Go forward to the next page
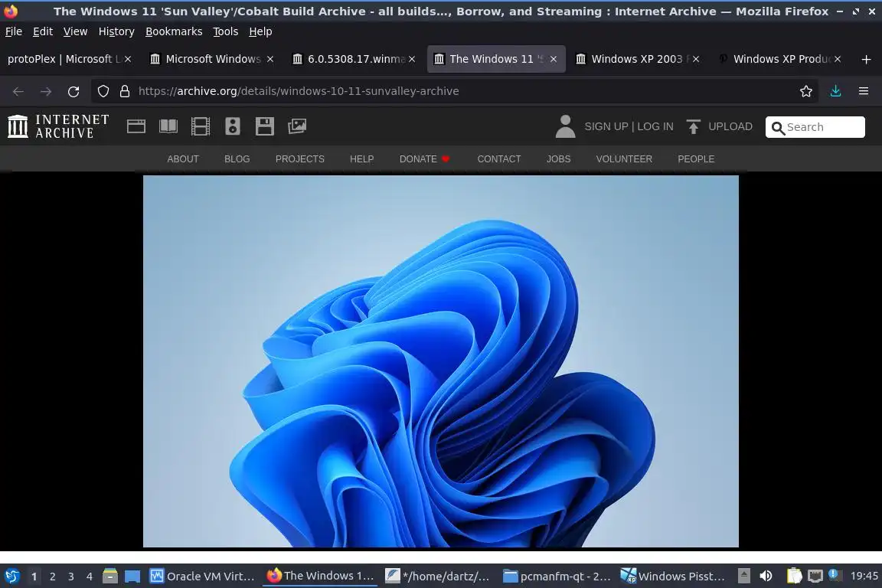This screenshot has height=588, width=882. coord(46,91)
